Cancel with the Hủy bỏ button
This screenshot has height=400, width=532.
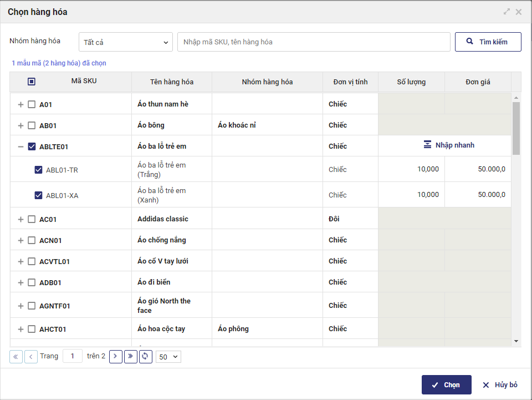(x=500, y=384)
